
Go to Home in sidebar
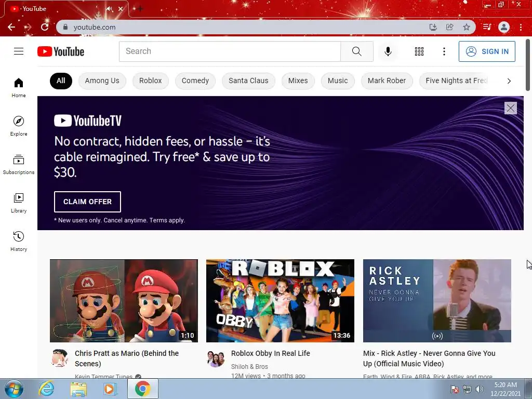pyautogui.click(x=19, y=87)
